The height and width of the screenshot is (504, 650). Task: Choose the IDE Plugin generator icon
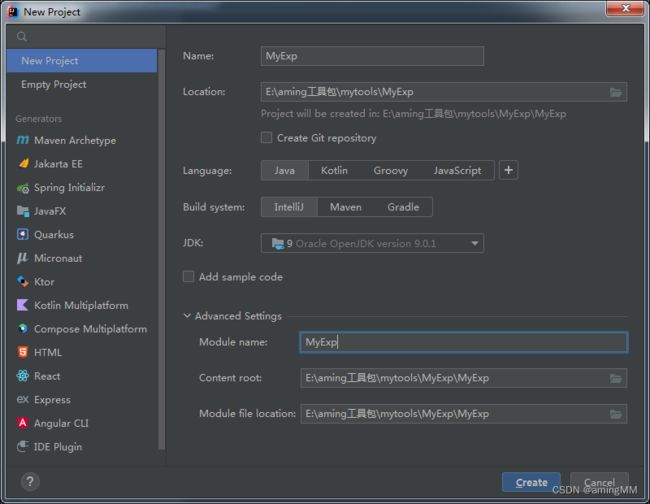(x=23, y=446)
